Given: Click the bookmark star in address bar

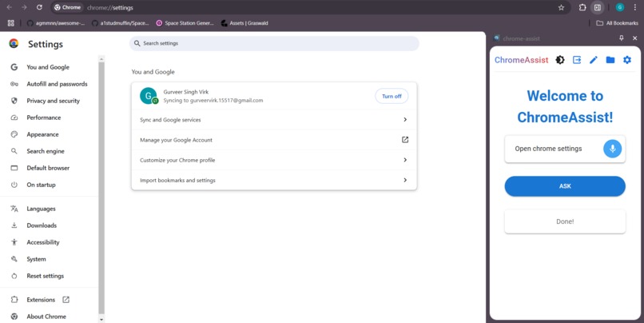Looking at the screenshot, I should (x=561, y=7).
